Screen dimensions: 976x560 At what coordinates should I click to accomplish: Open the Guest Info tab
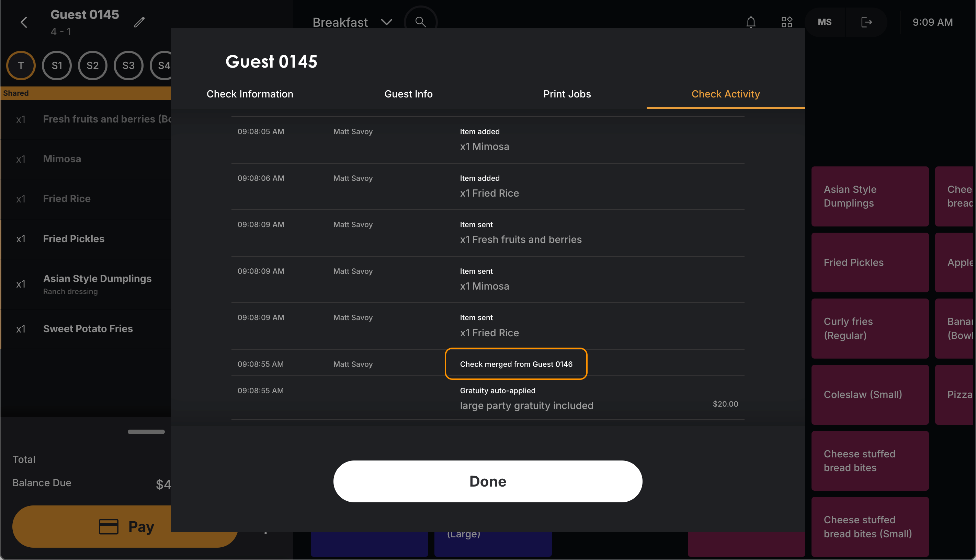[x=408, y=94]
